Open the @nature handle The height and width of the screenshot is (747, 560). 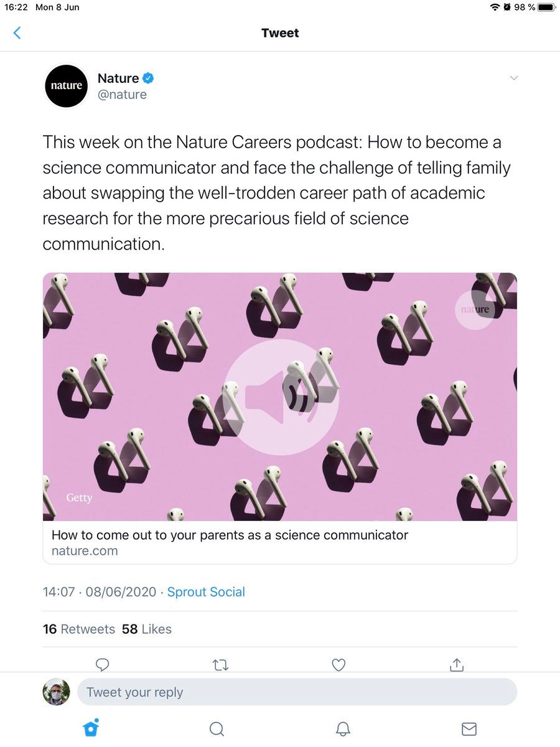[122, 95]
